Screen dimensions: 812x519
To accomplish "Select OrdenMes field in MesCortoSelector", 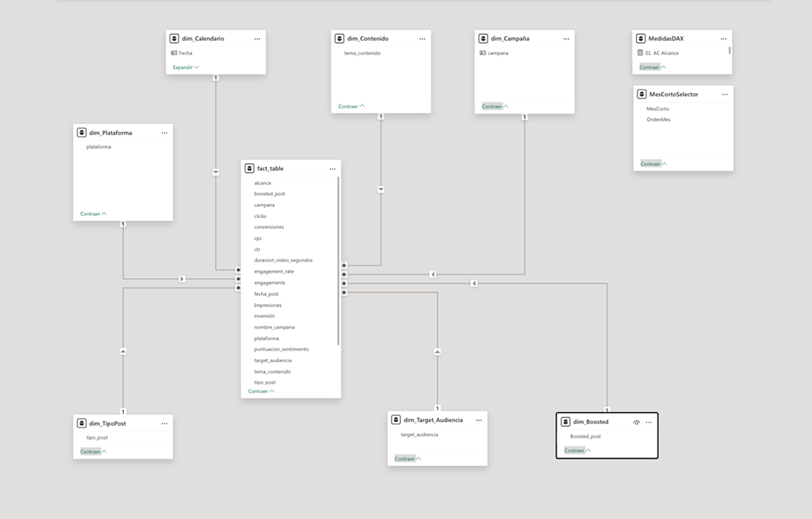I will coord(658,119).
